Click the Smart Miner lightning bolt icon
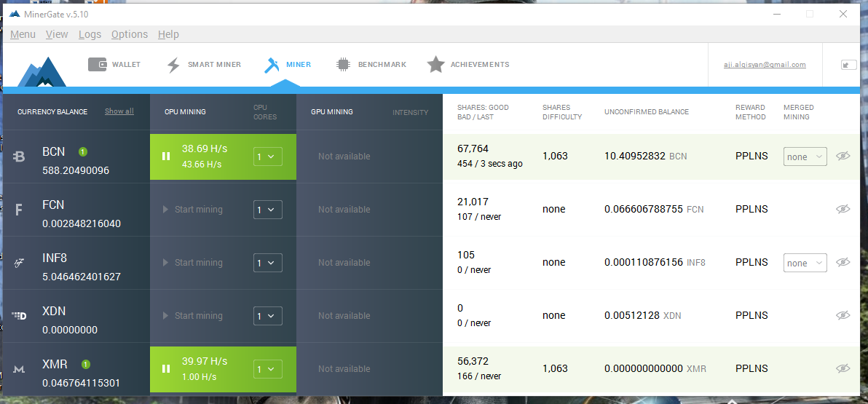 click(x=173, y=65)
